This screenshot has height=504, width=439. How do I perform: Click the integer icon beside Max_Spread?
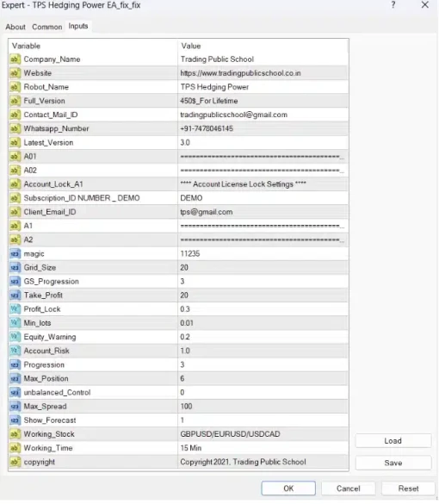tap(15, 407)
